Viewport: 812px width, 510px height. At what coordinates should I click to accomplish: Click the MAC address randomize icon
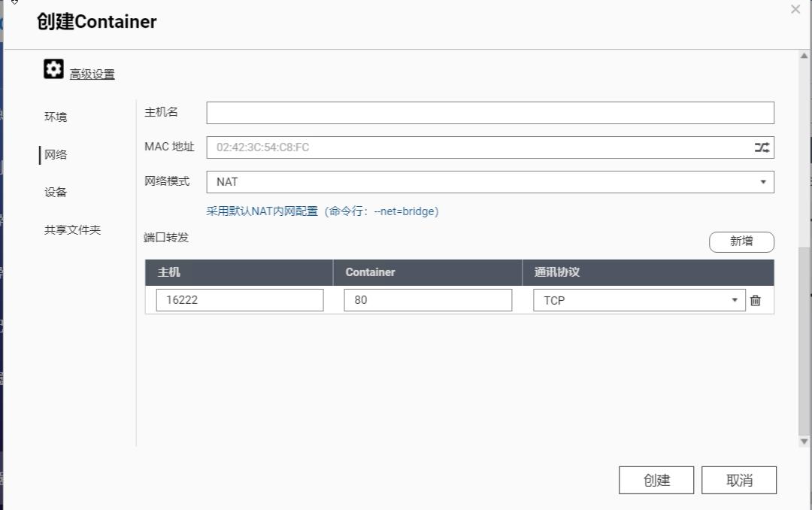pyautogui.click(x=761, y=147)
